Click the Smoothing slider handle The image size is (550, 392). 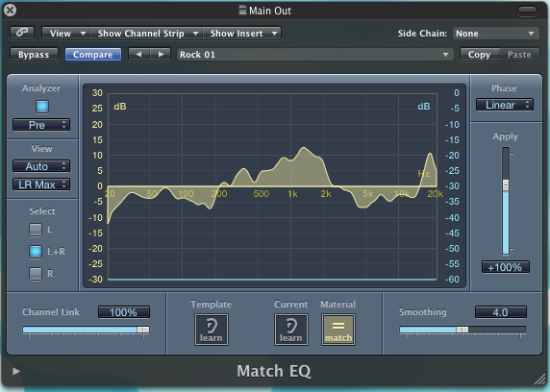tap(462, 330)
